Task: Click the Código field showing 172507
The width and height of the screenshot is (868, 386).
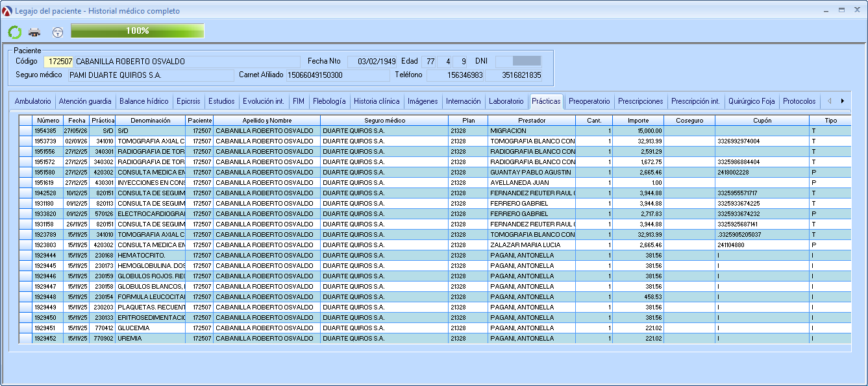Action: coord(58,62)
